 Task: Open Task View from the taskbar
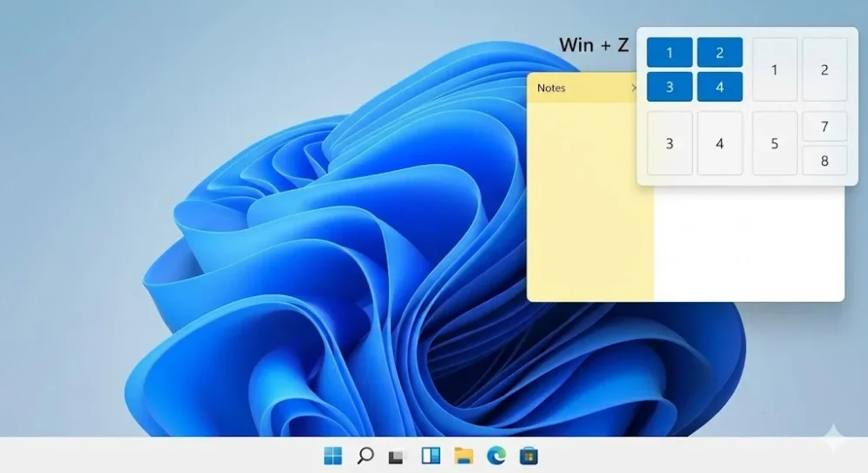(x=397, y=456)
